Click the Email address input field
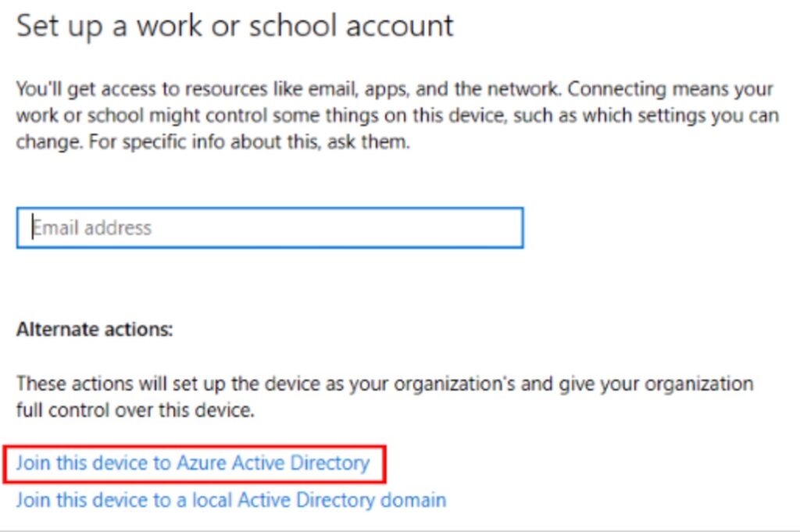Image resolution: width=800 pixels, height=532 pixels. click(270, 228)
